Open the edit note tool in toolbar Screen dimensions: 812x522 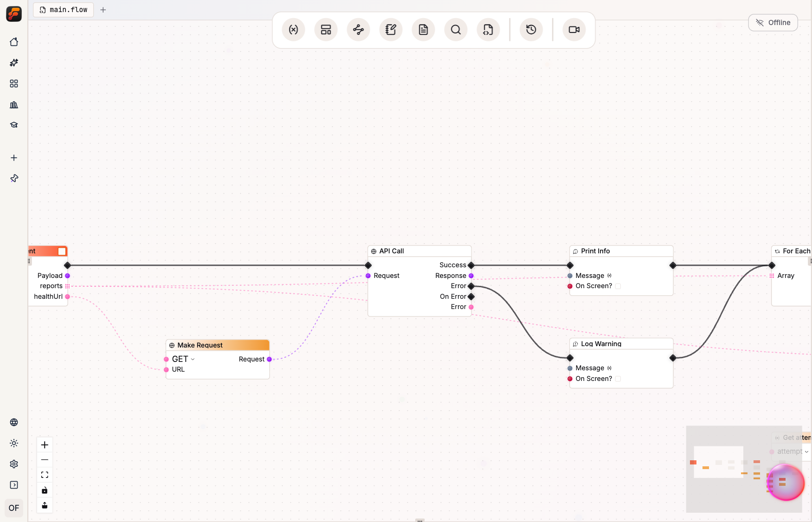pos(391,30)
